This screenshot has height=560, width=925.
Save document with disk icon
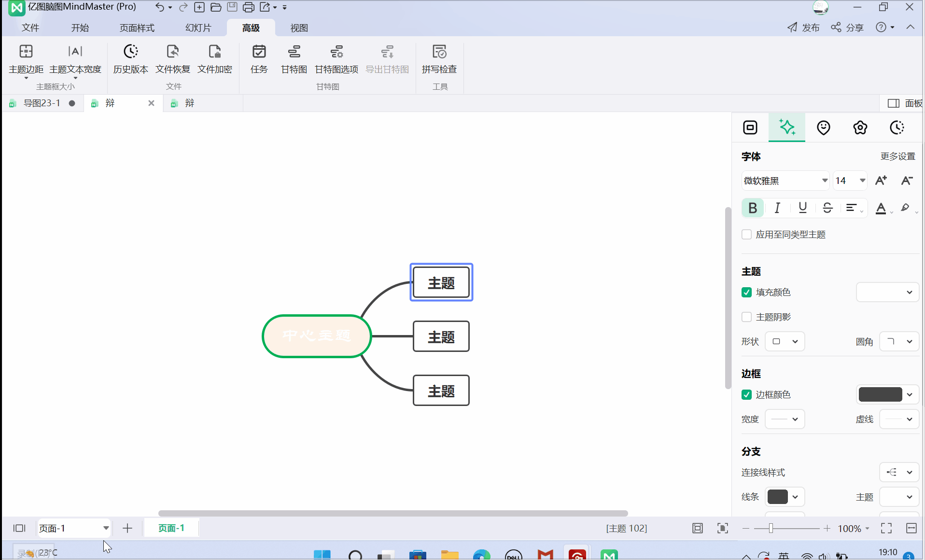232,7
